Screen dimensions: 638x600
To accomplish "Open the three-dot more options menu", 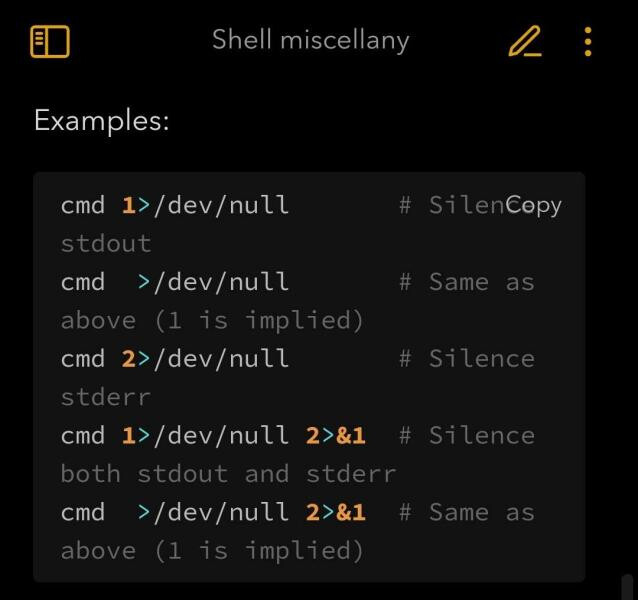I will click(x=588, y=41).
